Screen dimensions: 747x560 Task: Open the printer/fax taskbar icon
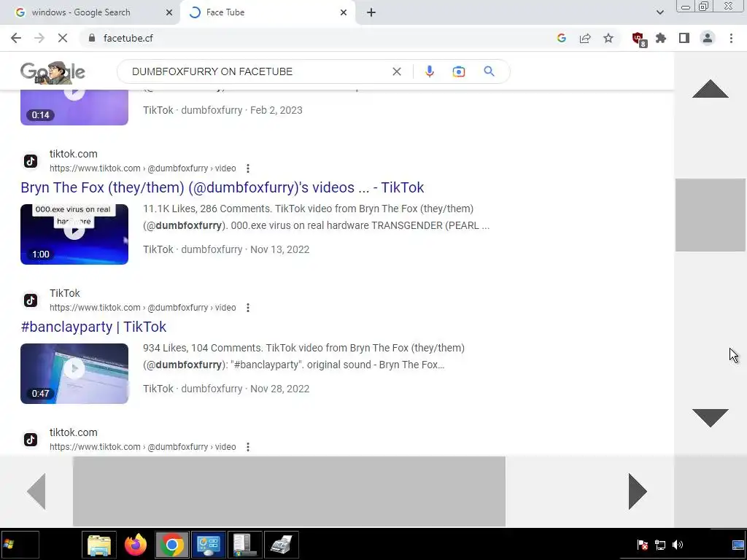(x=281, y=544)
